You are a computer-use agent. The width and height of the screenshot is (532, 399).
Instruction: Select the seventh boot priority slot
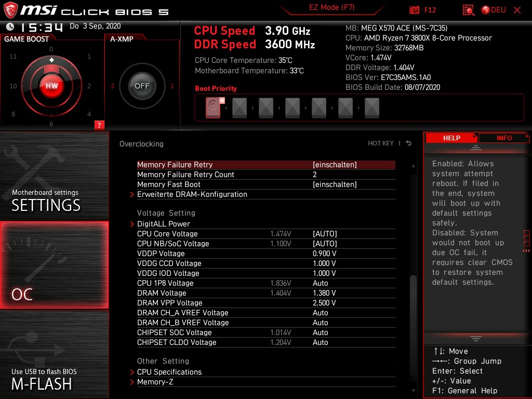(x=371, y=108)
